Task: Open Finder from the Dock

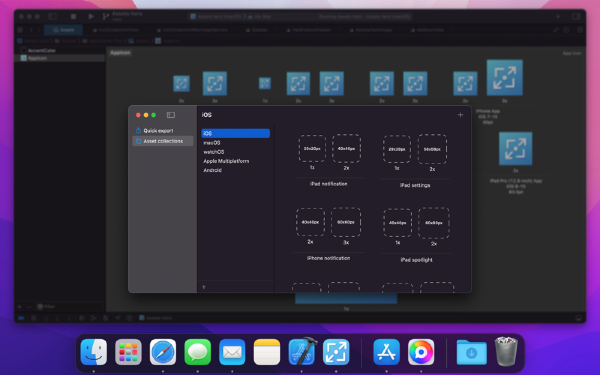Action: [x=94, y=352]
